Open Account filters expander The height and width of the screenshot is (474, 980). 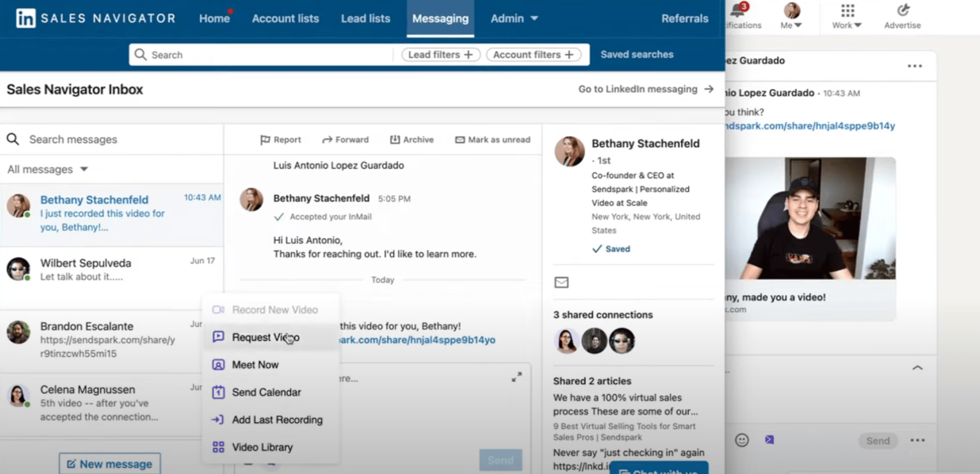tap(533, 55)
